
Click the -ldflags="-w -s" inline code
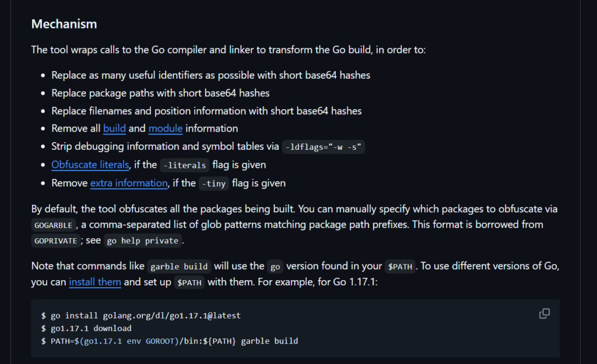pyautogui.click(x=324, y=147)
